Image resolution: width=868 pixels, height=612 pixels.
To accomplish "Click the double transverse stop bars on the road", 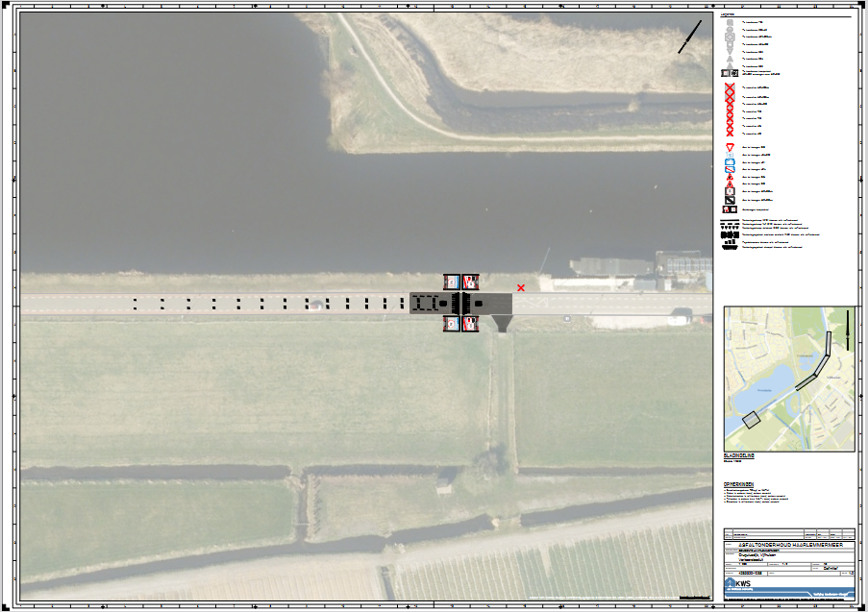I will coord(460,304).
